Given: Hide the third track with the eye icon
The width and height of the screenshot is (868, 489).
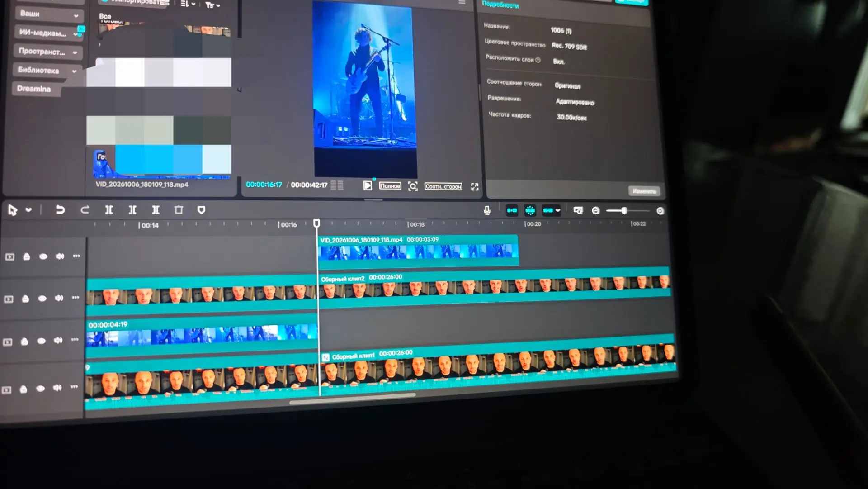Looking at the screenshot, I should pos(41,341).
